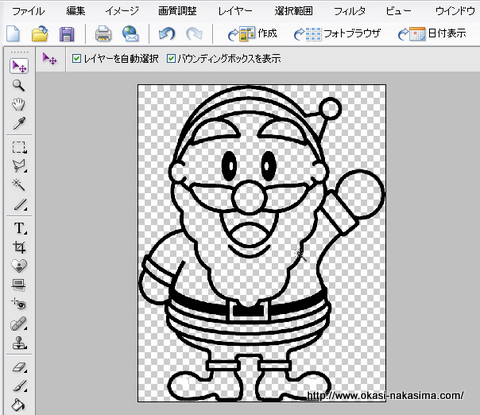
Task: Select the Healing Brush bandage tool
Action: 19,323
